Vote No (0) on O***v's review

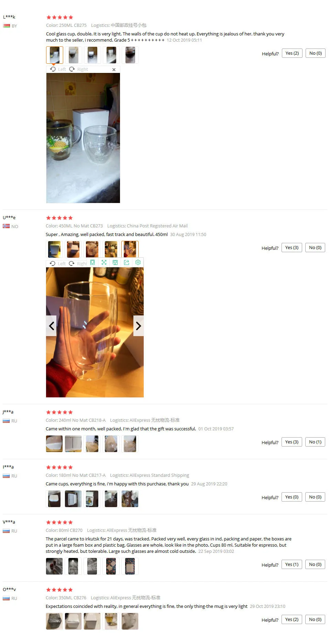pos(315,620)
